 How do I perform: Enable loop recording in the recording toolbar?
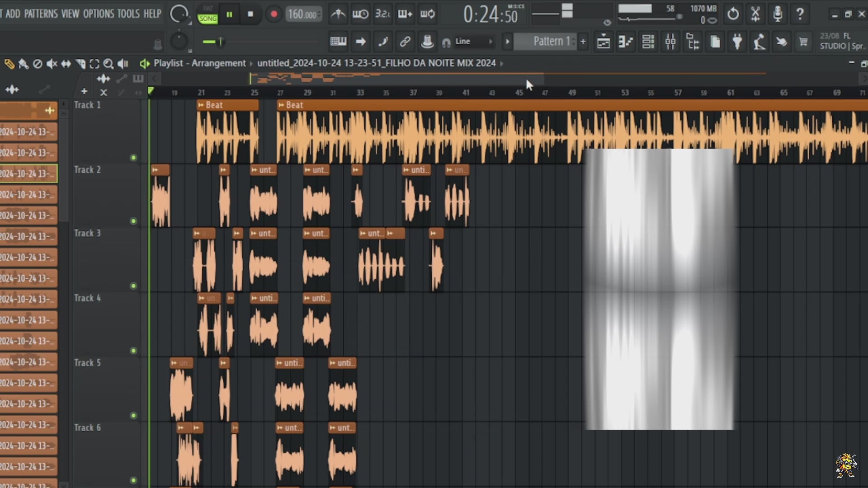[427, 14]
